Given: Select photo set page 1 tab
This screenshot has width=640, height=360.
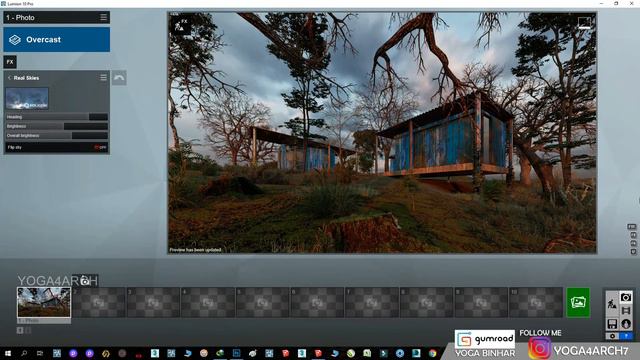Looking at the screenshot, I should point(20,330).
